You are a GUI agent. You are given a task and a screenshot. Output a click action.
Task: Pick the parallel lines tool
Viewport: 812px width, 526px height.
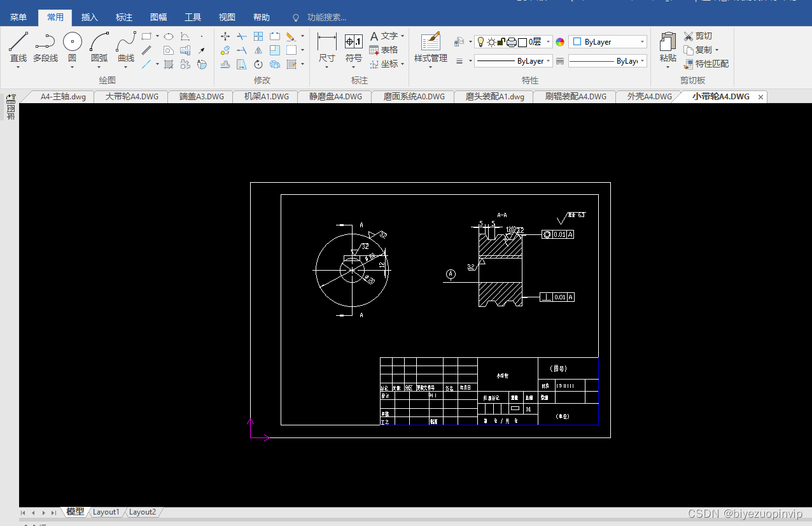[x=146, y=50]
